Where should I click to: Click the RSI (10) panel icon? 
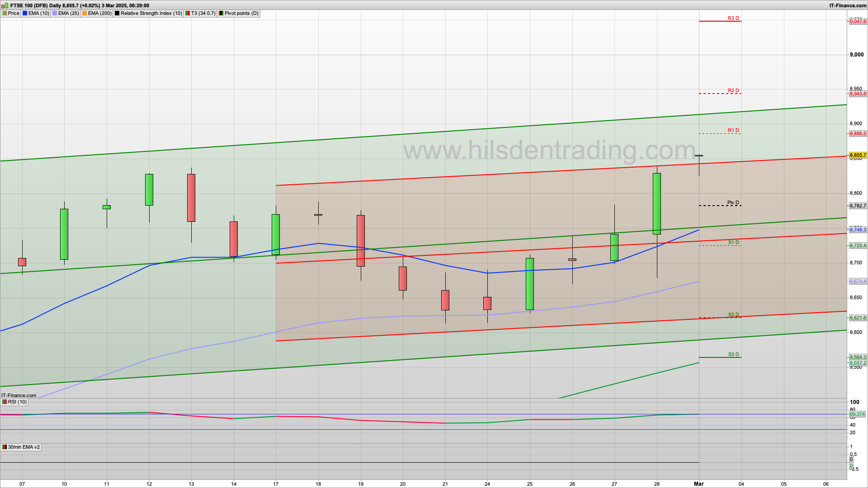coord(5,402)
